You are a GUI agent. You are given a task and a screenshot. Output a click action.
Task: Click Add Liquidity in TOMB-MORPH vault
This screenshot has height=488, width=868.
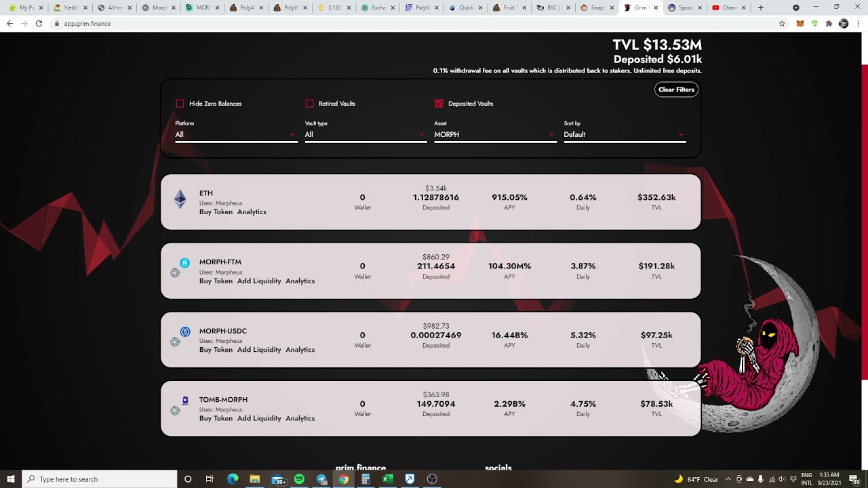(259, 418)
